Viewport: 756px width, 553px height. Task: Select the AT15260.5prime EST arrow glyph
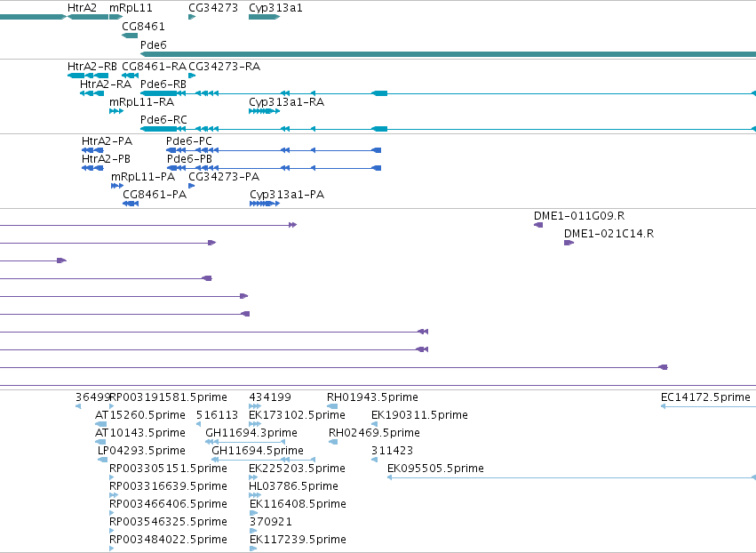[100, 424]
